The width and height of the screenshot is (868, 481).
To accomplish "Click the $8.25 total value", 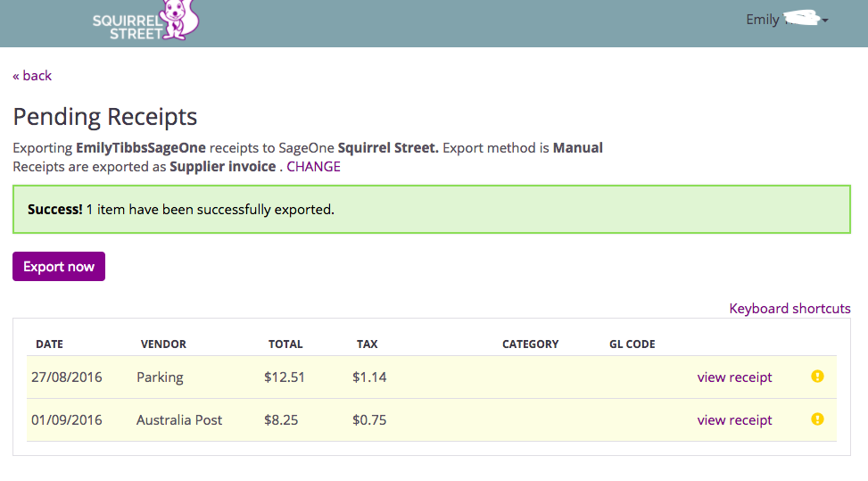I will coord(281,420).
